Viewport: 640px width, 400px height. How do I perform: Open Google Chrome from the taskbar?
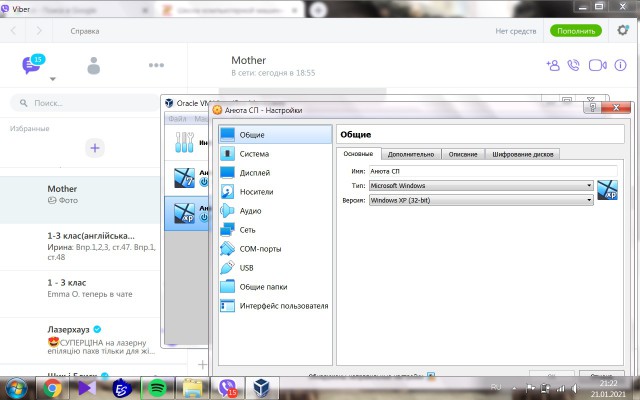[x=52, y=388]
